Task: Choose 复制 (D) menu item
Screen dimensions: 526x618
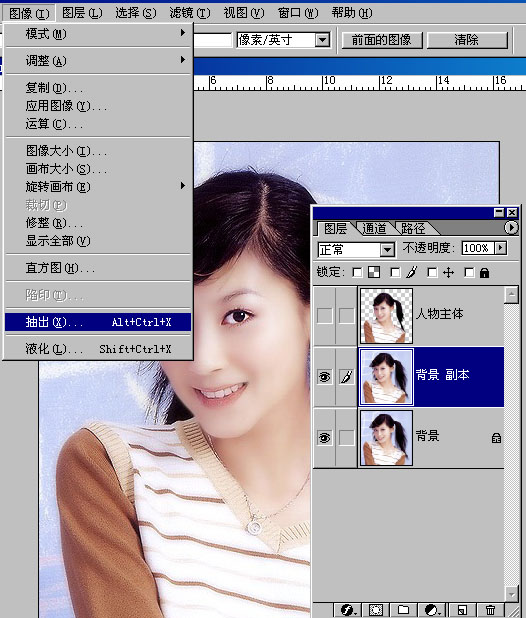Action: [98, 87]
